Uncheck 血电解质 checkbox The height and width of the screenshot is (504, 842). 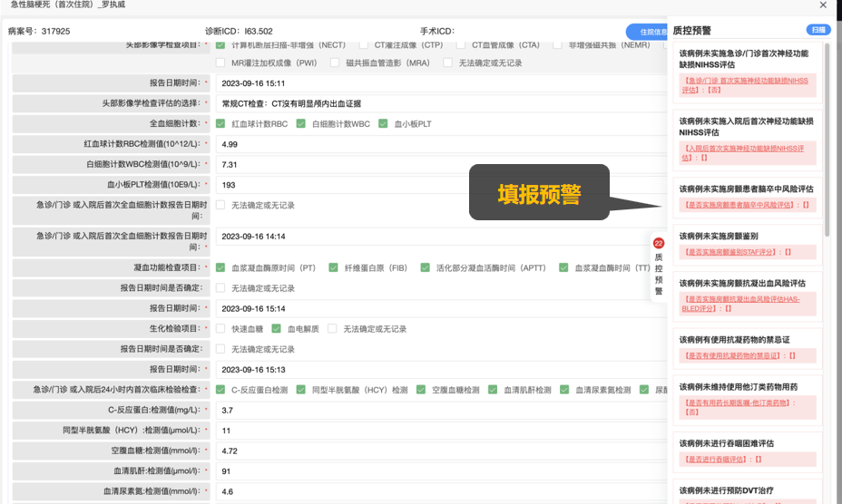click(276, 329)
